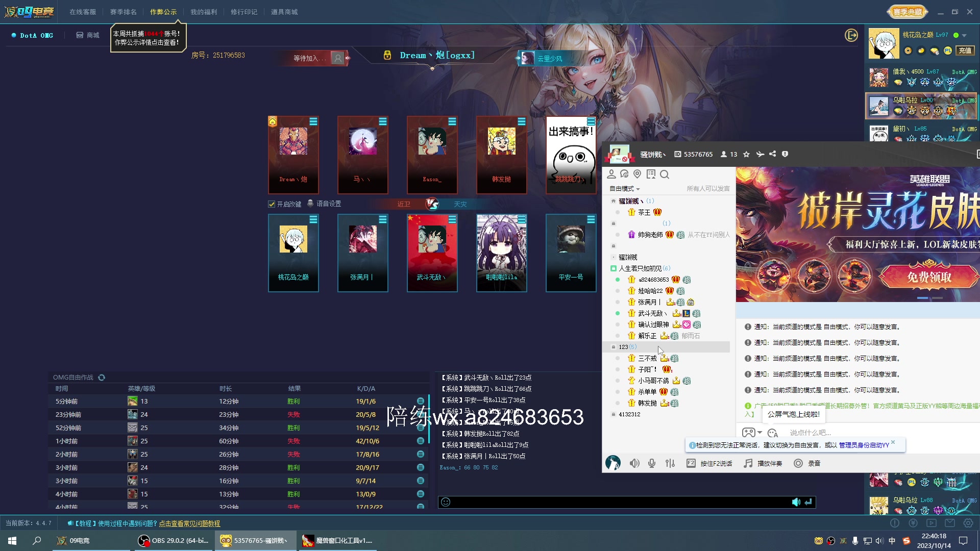Image resolution: width=980 pixels, height=551 pixels.
Task: Click the share icon in YY header
Action: coord(773,154)
